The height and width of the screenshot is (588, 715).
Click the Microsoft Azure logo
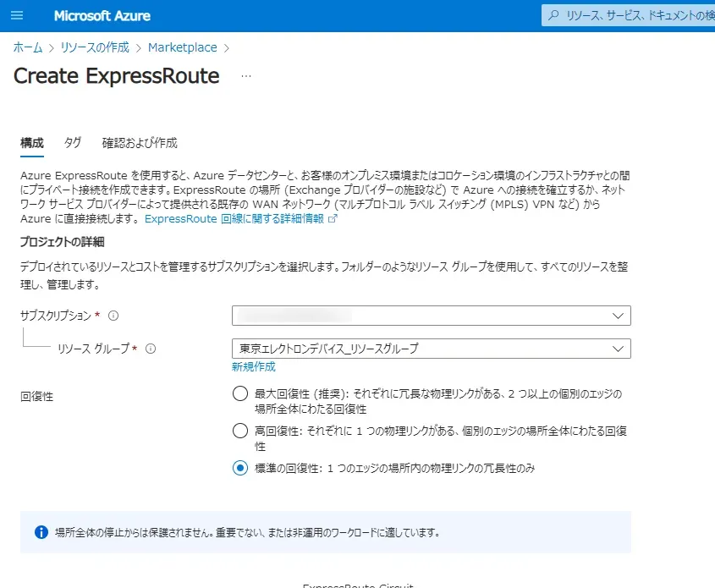[x=102, y=15]
